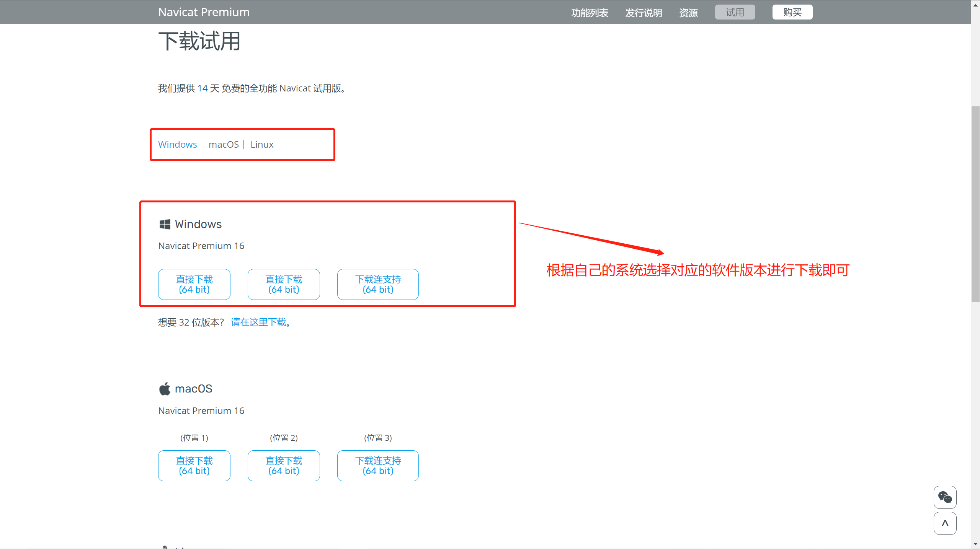The width and height of the screenshot is (980, 549).
Task: Click macOS 位置 3 下载连支持 button
Action: [x=378, y=466]
